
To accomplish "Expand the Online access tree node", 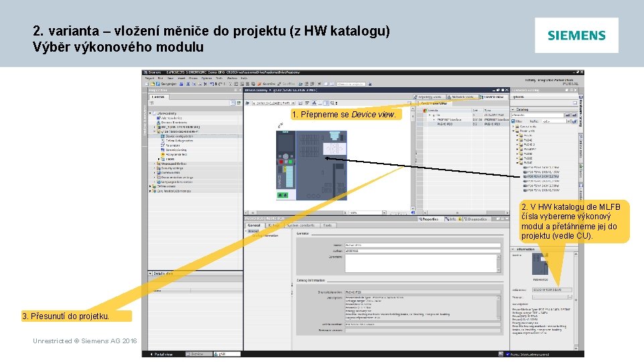I will [x=151, y=186].
